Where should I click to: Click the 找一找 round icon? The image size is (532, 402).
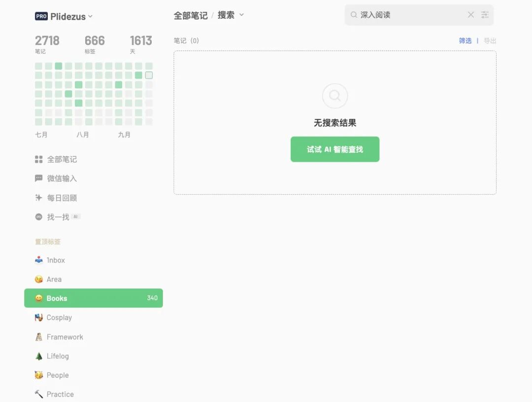pyautogui.click(x=39, y=217)
